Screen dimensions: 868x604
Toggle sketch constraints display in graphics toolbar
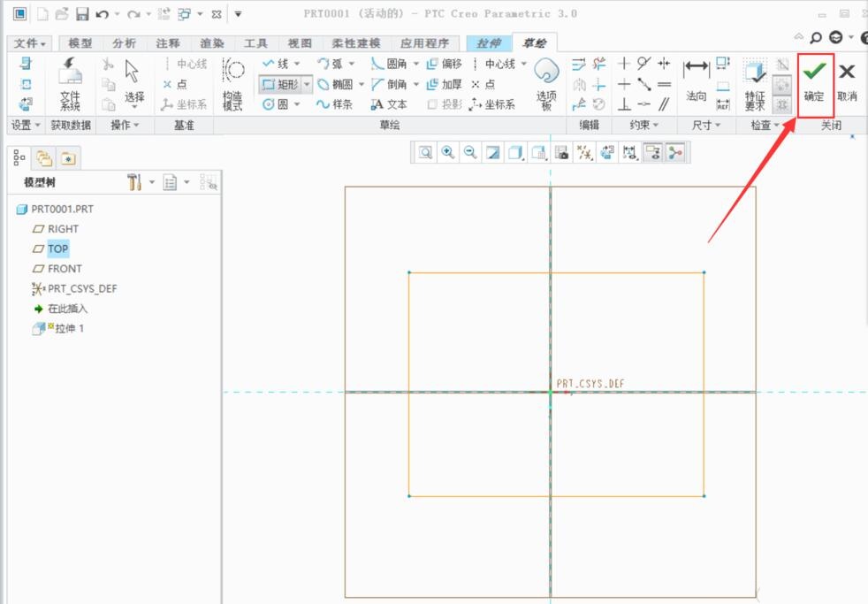pos(630,152)
